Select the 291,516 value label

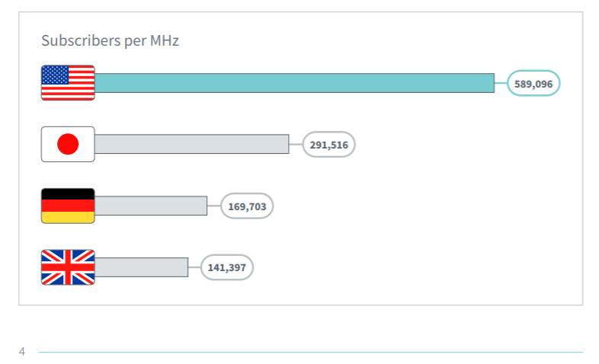(x=329, y=145)
